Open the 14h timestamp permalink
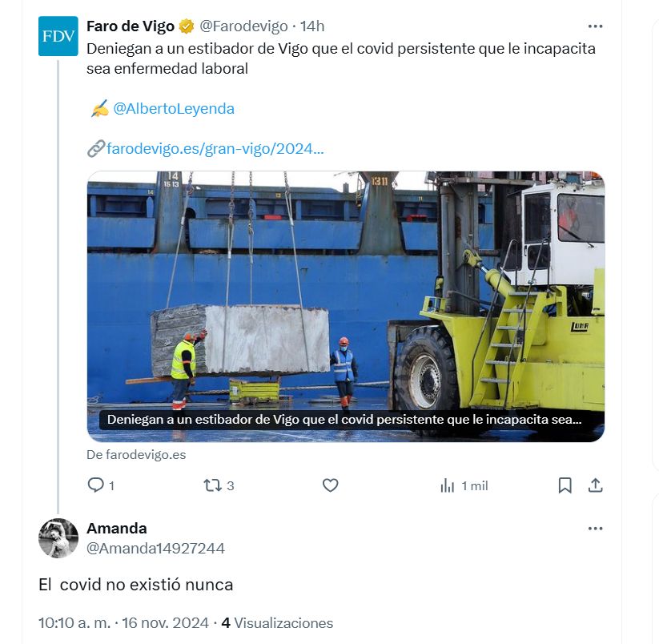 coord(312,26)
